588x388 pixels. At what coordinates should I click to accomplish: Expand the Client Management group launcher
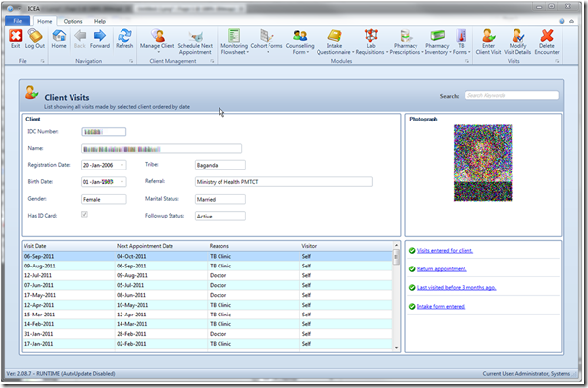(x=212, y=61)
